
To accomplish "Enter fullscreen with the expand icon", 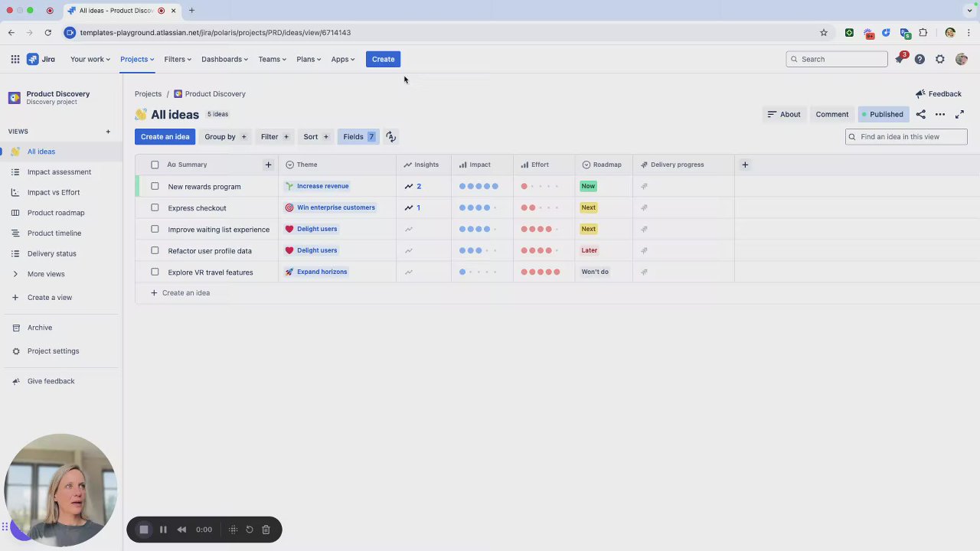I will (959, 114).
